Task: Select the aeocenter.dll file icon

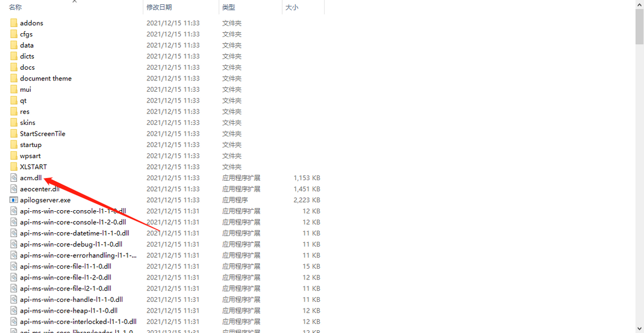Action: click(x=14, y=189)
